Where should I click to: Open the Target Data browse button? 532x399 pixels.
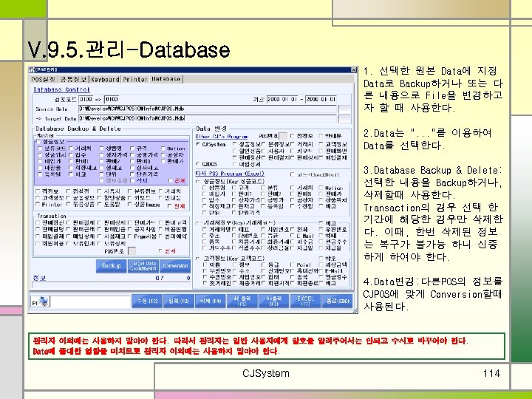[344, 118]
